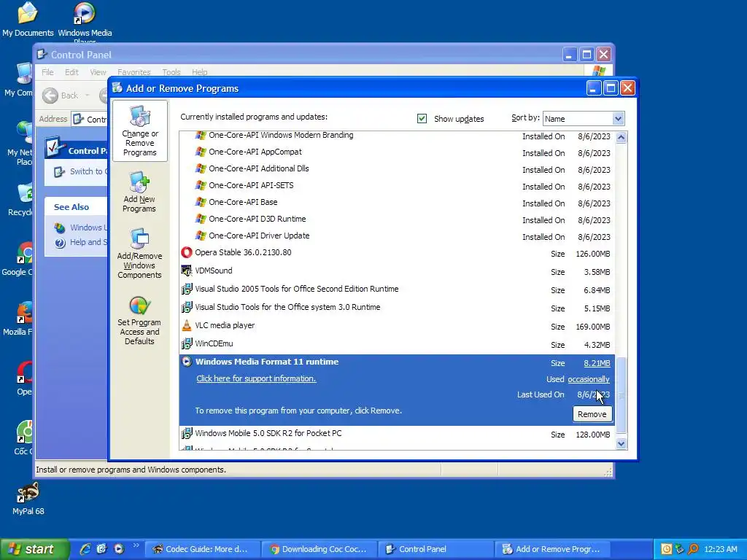The image size is (747, 560).
Task: Open the MyPal 68 desktop shortcut
Action: (28, 499)
